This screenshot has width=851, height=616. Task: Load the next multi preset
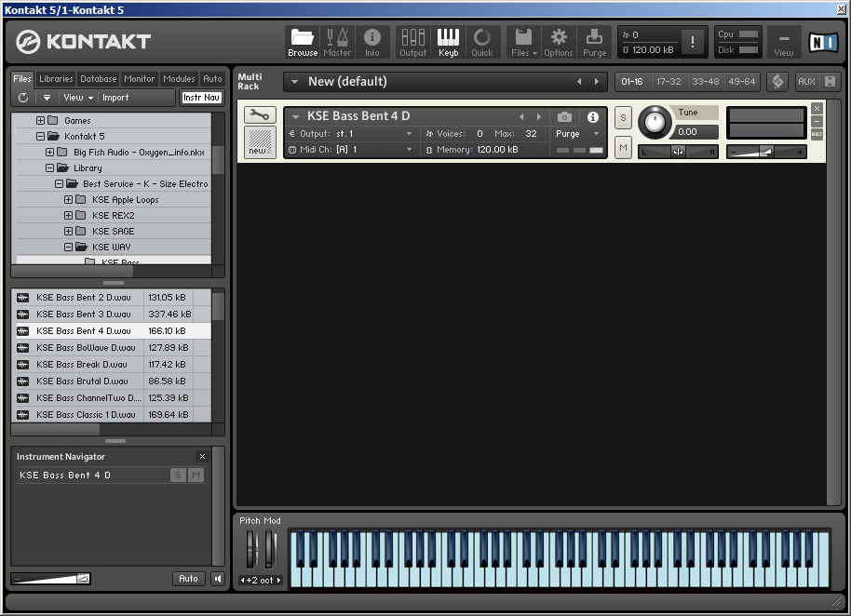[597, 82]
